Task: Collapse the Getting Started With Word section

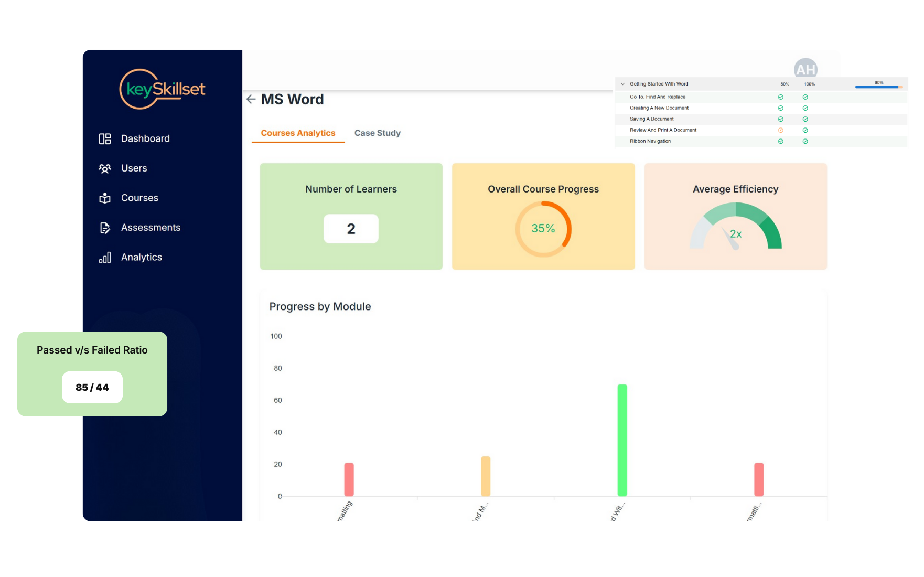Action: (x=622, y=84)
